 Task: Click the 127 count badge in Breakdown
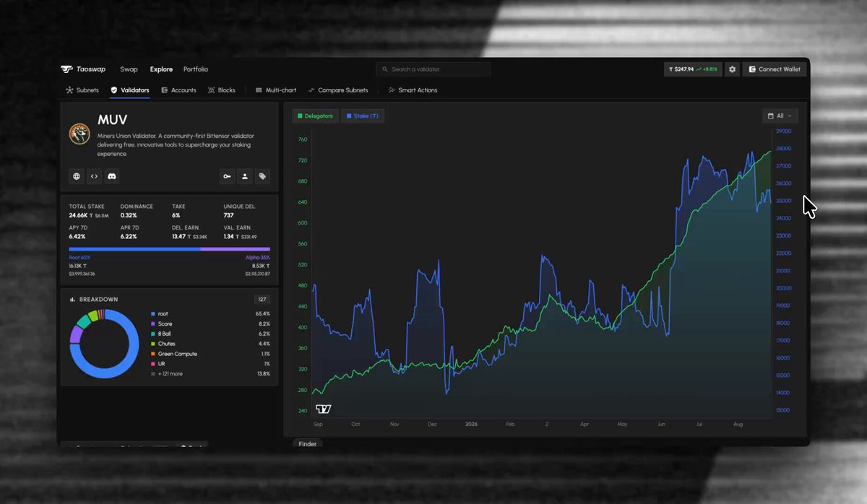(262, 299)
